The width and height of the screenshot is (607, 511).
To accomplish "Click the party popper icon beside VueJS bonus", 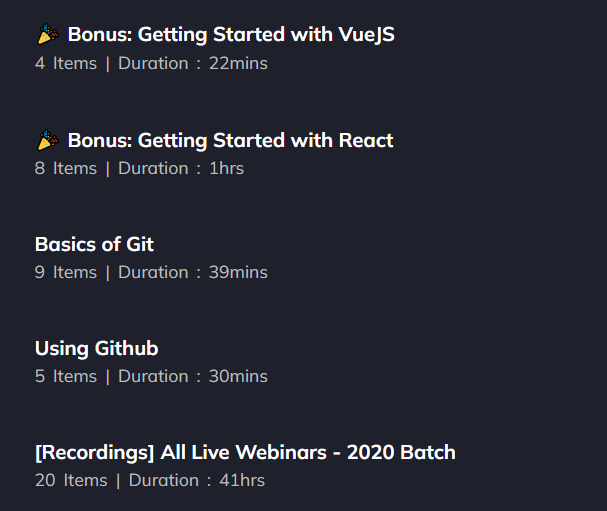I will [x=48, y=34].
